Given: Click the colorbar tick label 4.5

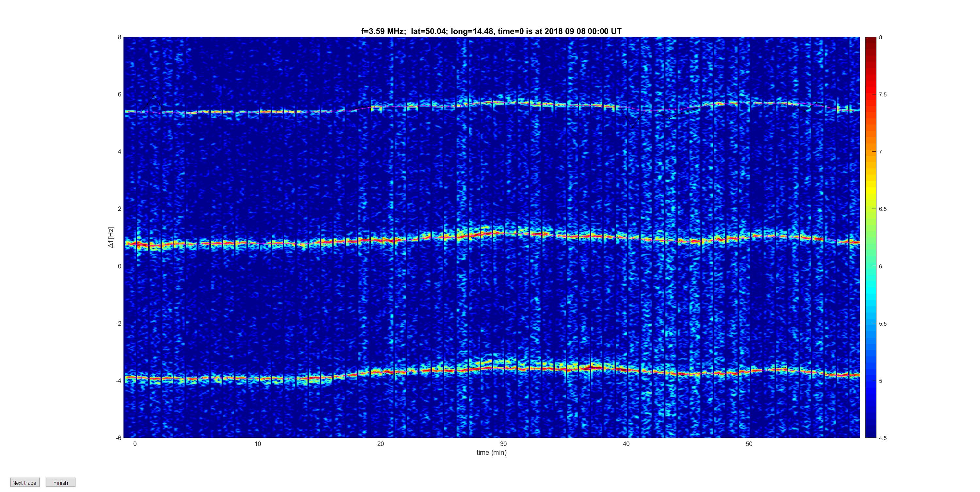Looking at the screenshot, I should pyautogui.click(x=883, y=438).
